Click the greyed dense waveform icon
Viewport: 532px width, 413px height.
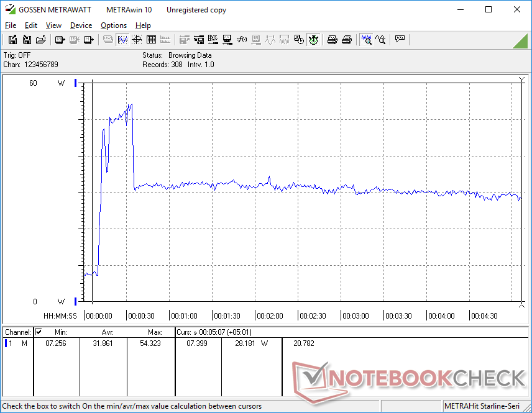tap(284, 40)
